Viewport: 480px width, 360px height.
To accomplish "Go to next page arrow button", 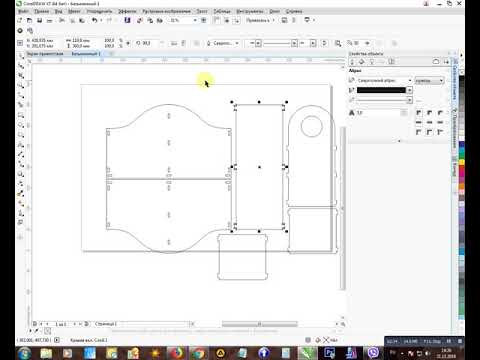I will [x=74, y=324].
